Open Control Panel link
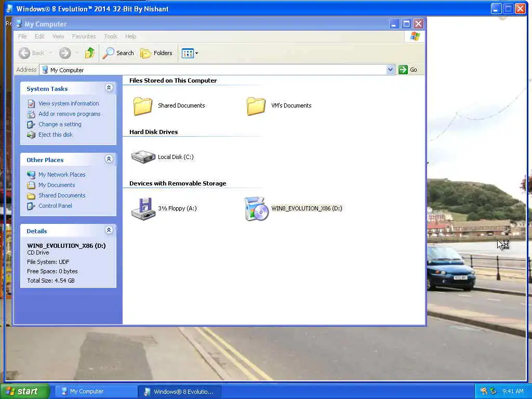The height and width of the screenshot is (399, 532). (x=55, y=206)
